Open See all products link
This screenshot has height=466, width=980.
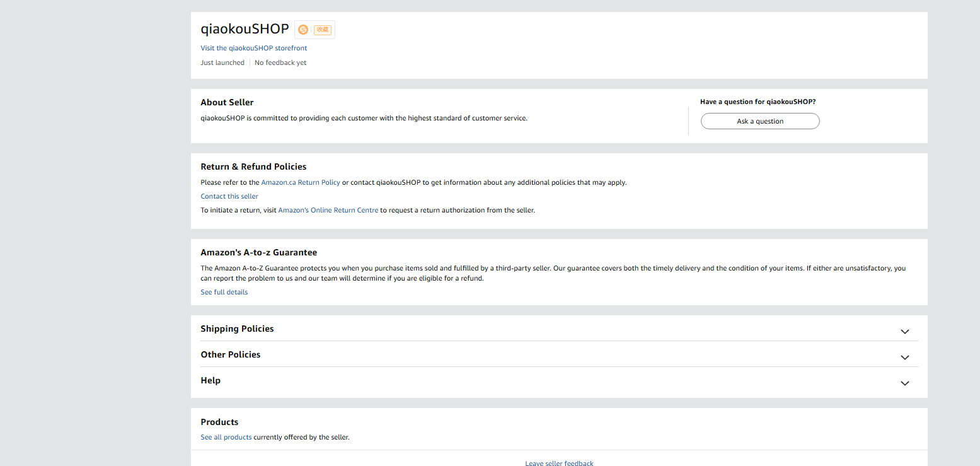(x=226, y=437)
